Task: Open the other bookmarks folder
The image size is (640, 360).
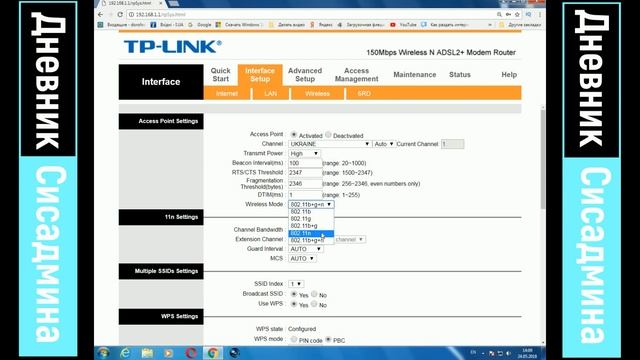Action: pyautogui.click(x=520, y=25)
